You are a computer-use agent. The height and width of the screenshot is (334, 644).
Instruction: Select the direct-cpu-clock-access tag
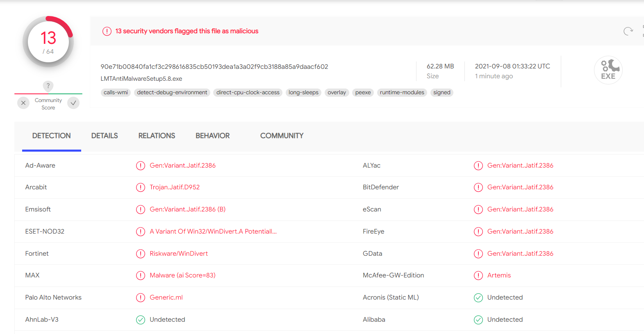(248, 93)
